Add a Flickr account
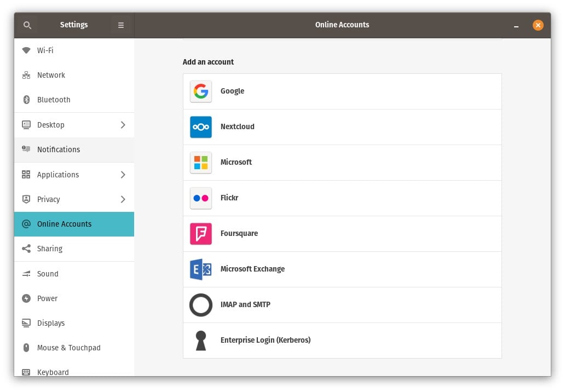 [342, 198]
